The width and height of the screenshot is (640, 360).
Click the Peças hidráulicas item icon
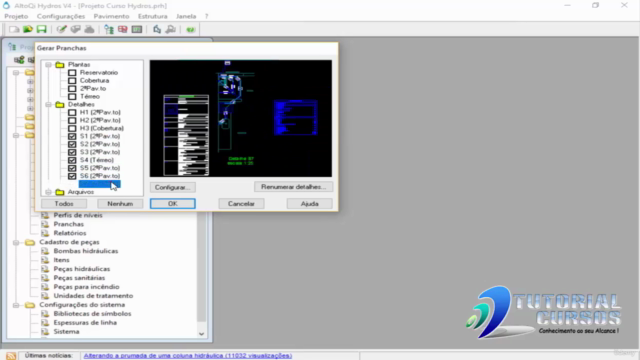(x=45, y=269)
